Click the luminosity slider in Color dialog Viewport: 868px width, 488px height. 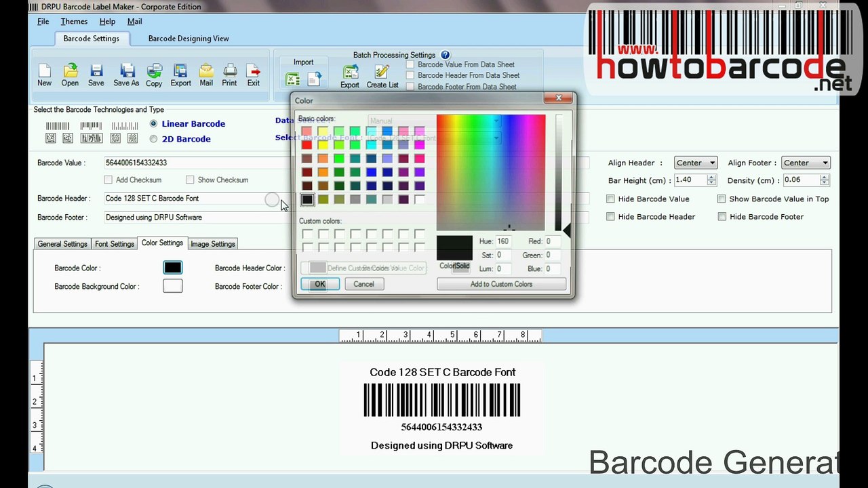click(x=559, y=173)
